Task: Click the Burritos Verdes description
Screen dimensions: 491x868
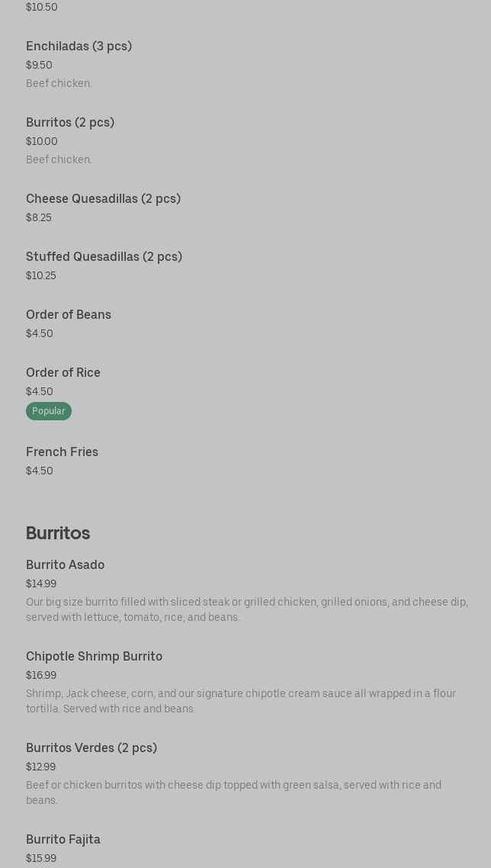Action: 233,792
